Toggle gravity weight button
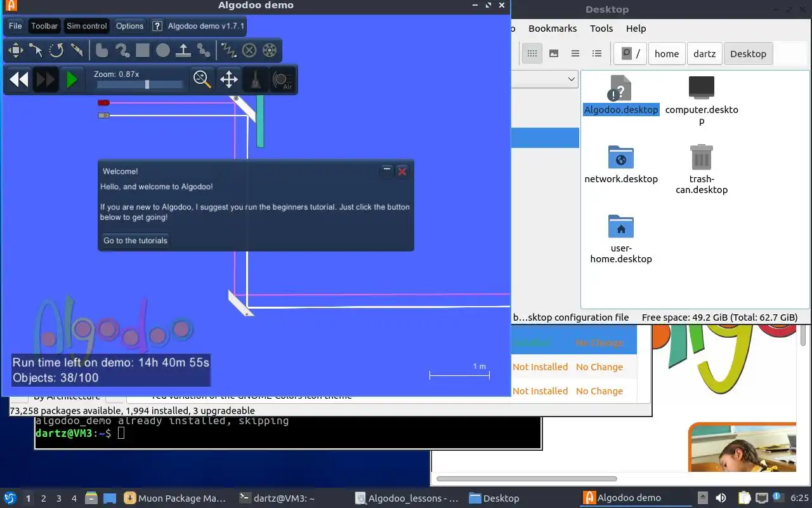The width and height of the screenshot is (812, 508). (255, 79)
